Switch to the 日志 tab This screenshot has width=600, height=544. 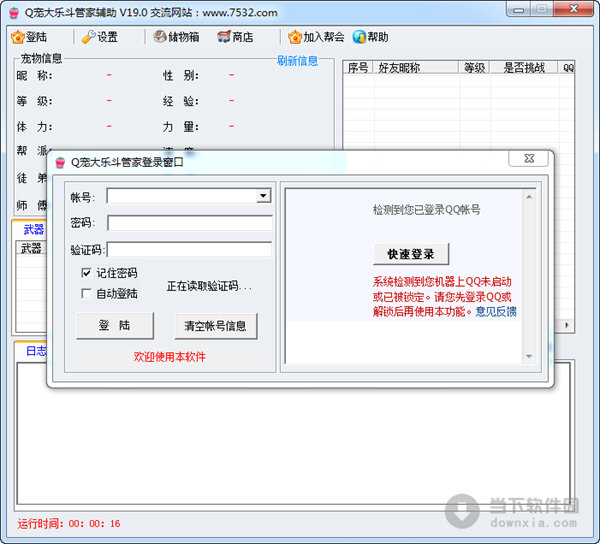(36, 351)
